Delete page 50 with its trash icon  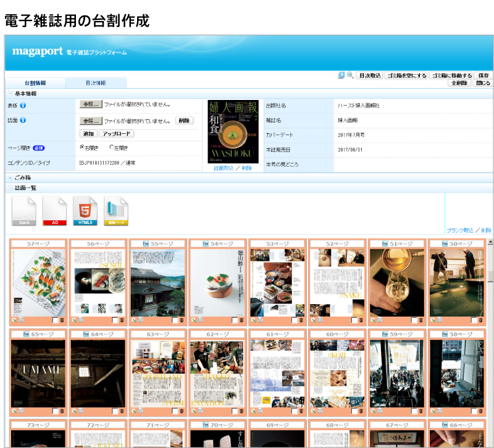[481, 320]
